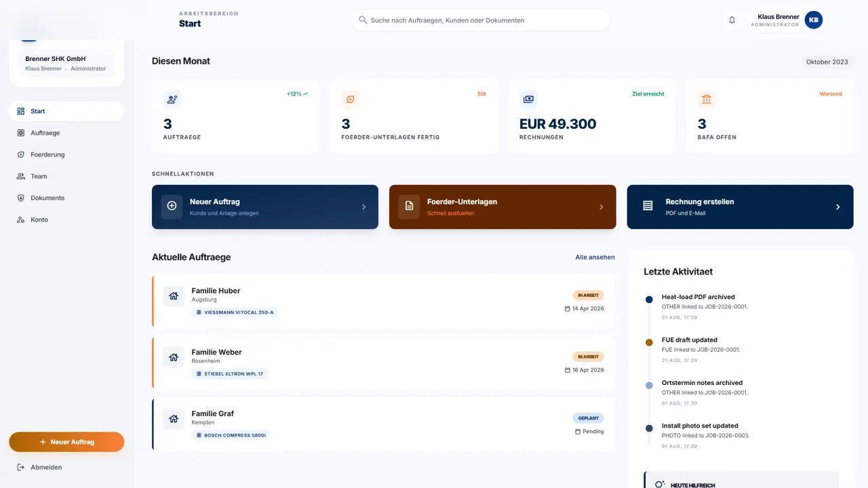
Task: Click the Foerder-Unterlagen fertig card icon
Action: click(351, 100)
